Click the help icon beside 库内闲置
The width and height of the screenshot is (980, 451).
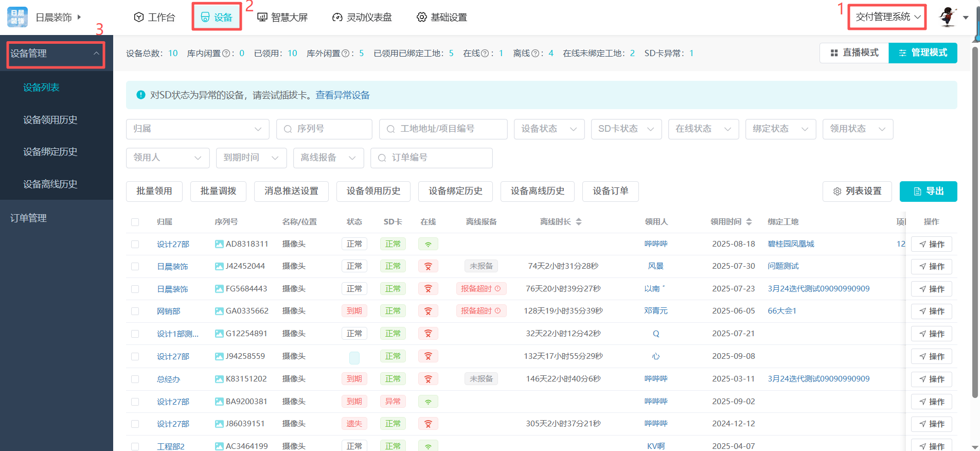[226, 54]
